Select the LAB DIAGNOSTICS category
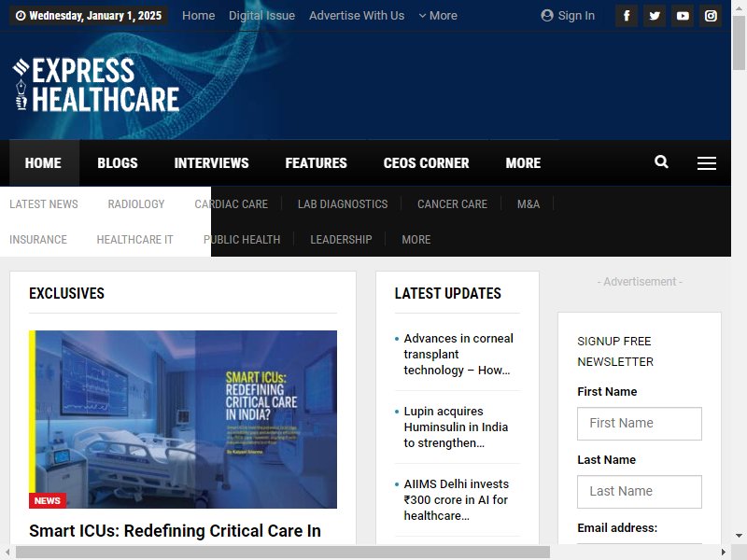 (x=343, y=204)
